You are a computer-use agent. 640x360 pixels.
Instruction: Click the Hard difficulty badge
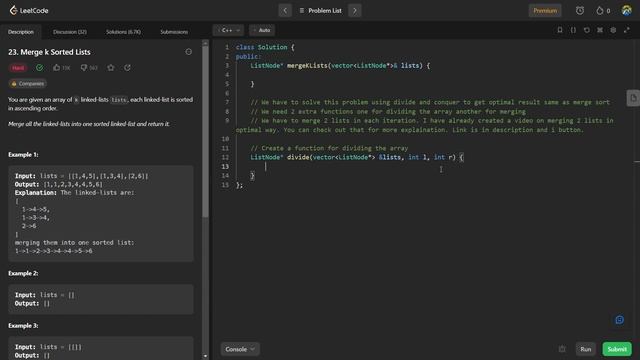click(18, 68)
